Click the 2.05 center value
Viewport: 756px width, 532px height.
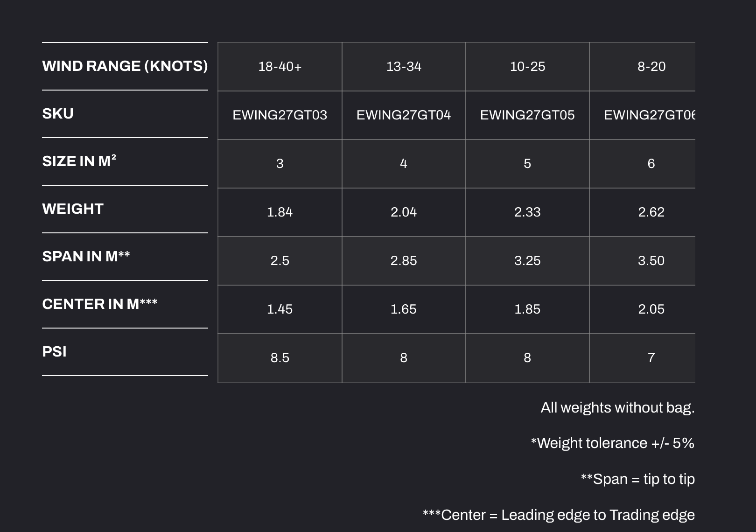(x=651, y=309)
